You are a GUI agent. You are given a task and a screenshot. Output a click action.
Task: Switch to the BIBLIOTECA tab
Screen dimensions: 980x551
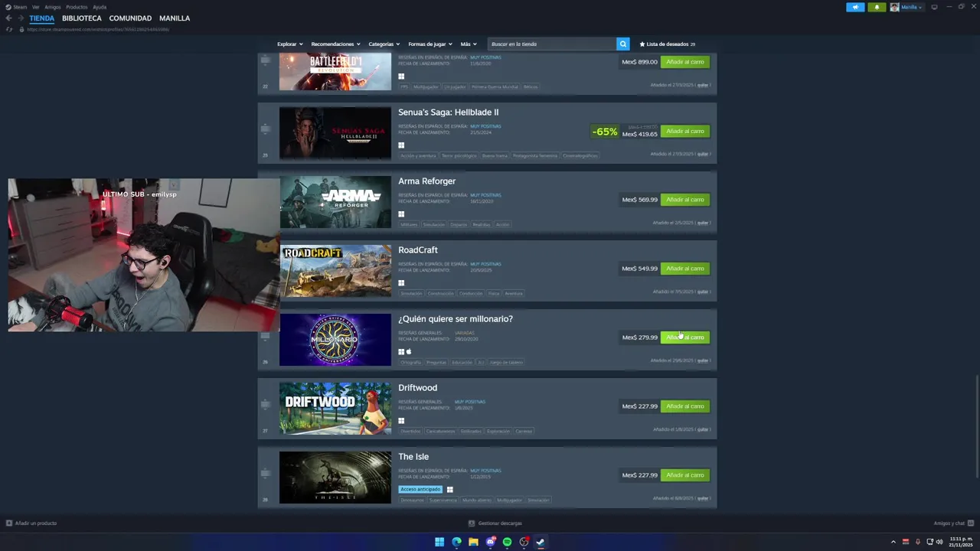pyautogui.click(x=82, y=18)
